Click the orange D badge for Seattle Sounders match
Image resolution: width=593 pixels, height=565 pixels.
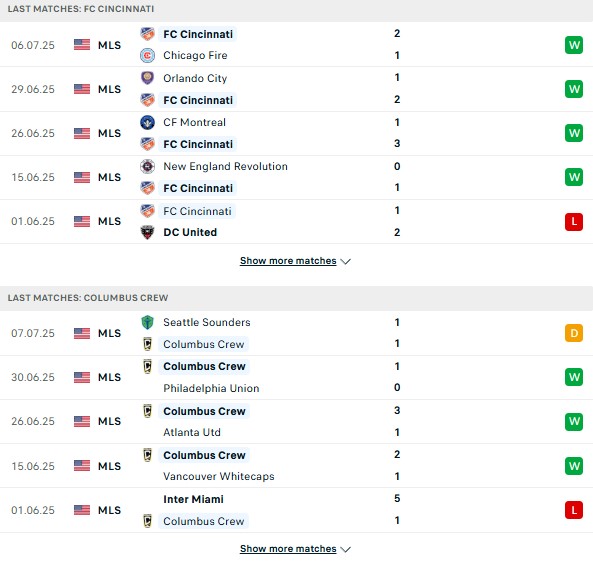(x=574, y=333)
